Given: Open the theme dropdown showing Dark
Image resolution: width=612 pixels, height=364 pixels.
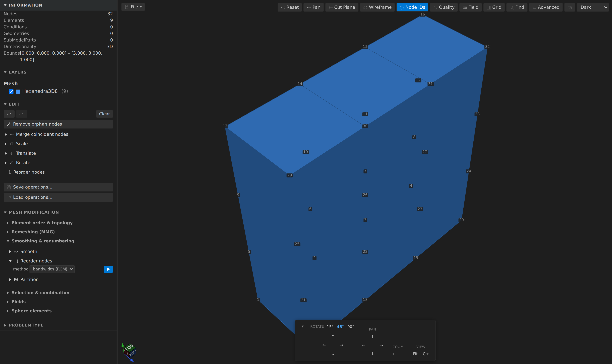Looking at the screenshot, I should point(593,7).
